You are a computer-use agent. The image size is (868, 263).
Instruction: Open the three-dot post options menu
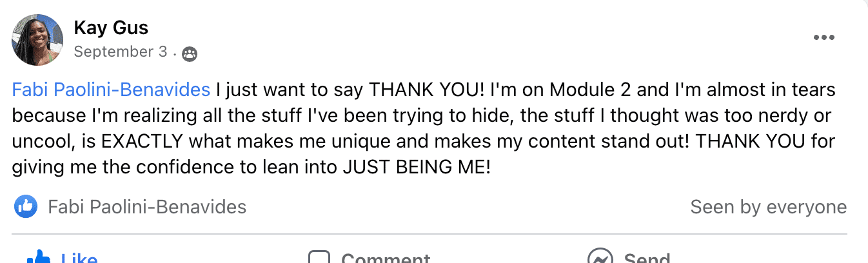[824, 38]
